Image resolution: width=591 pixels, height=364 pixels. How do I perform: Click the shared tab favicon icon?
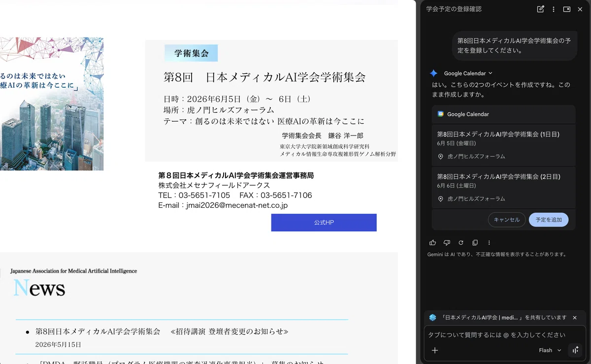click(432, 318)
